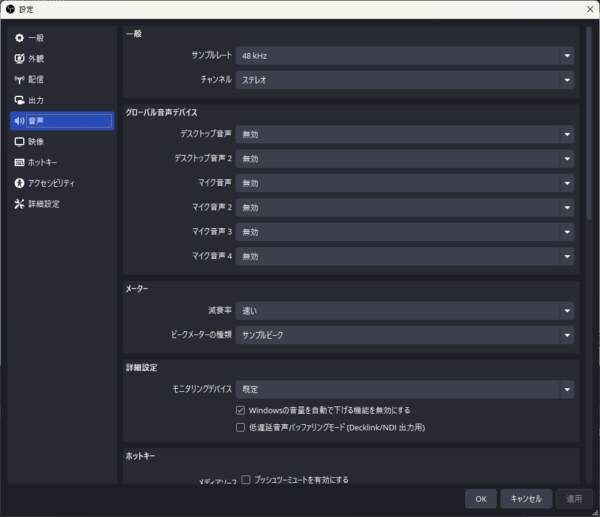Screen dimensions: 600x517
Task: Enable プッシュツーミュートを有効にする checkbox
Action: (x=246, y=480)
